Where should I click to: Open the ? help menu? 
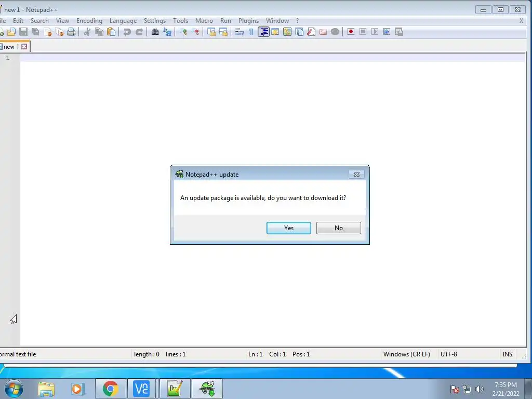(x=298, y=21)
